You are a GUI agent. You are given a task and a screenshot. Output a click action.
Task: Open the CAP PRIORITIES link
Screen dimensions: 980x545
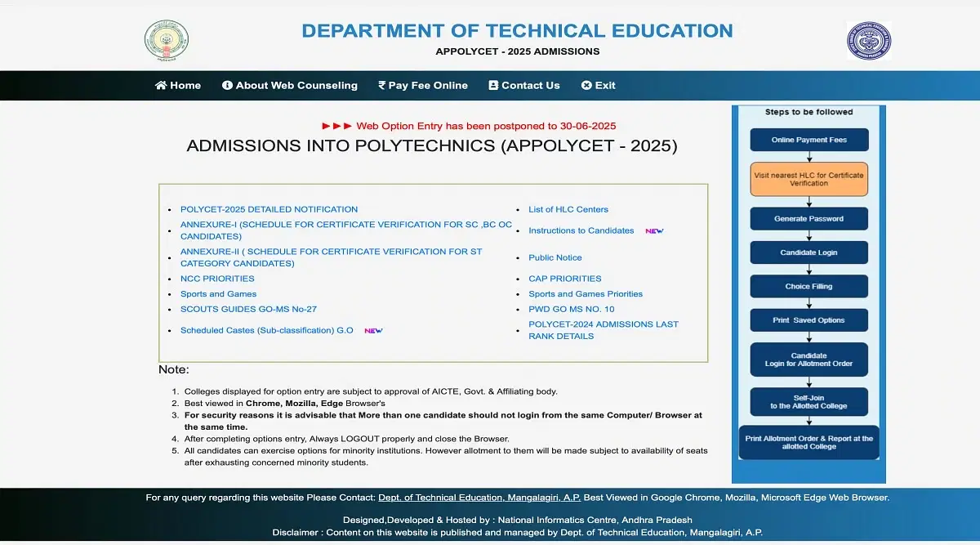pyautogui.click(x=565, y=279)
